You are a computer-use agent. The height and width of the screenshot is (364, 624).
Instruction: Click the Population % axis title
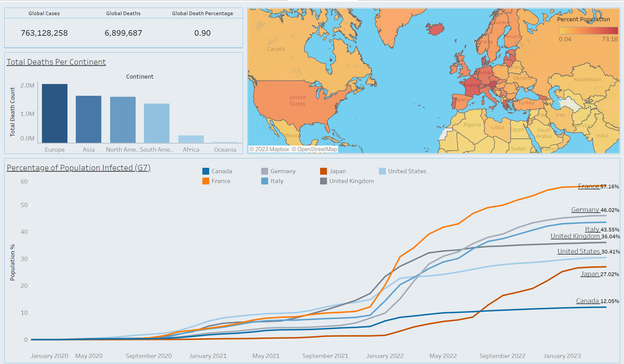[12, 262]
